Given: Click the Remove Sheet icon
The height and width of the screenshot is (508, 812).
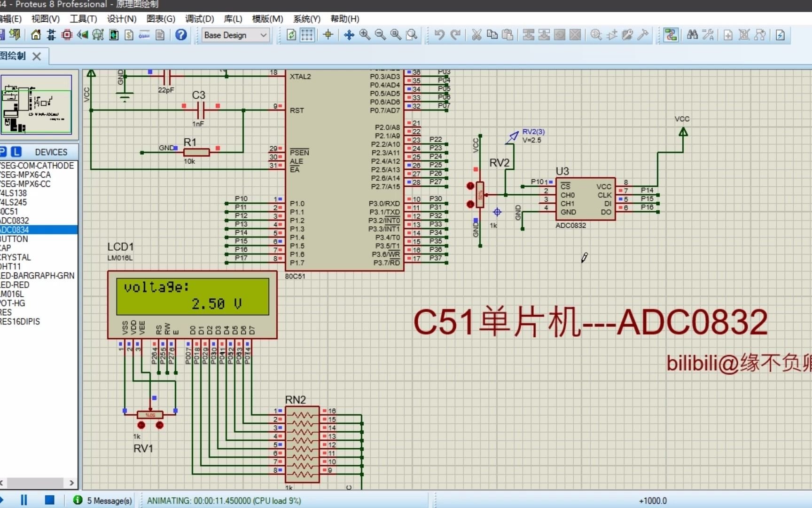Looking at the screenshot, I should 744,35.
